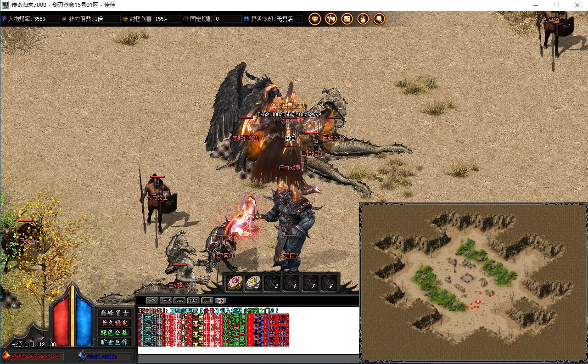The width and height of the screenshot is (588, 364).
Task: Click the 游戏快讯 system announcement line
Action: (x=208, y=310)
